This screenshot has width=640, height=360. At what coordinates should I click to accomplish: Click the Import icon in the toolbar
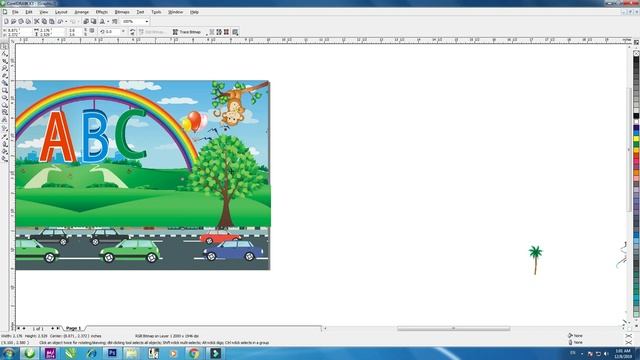click(x=86, y=21)
